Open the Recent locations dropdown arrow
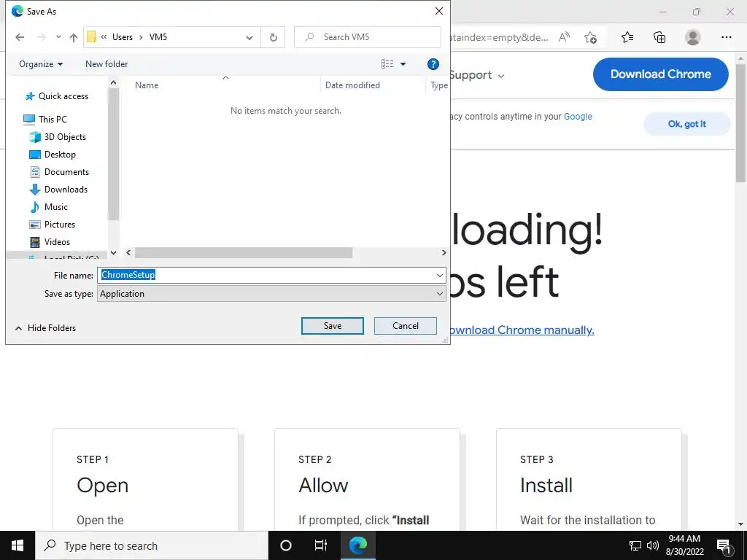 pos(58,37)
